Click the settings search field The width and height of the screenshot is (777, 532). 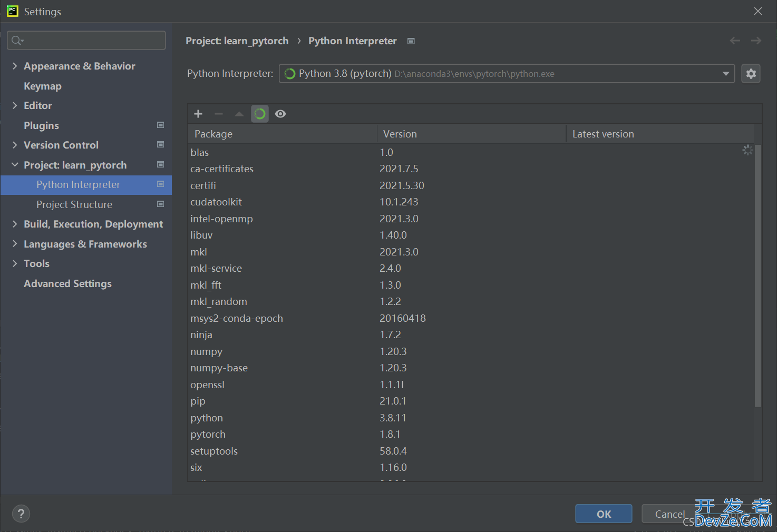[x=86, y=41]
